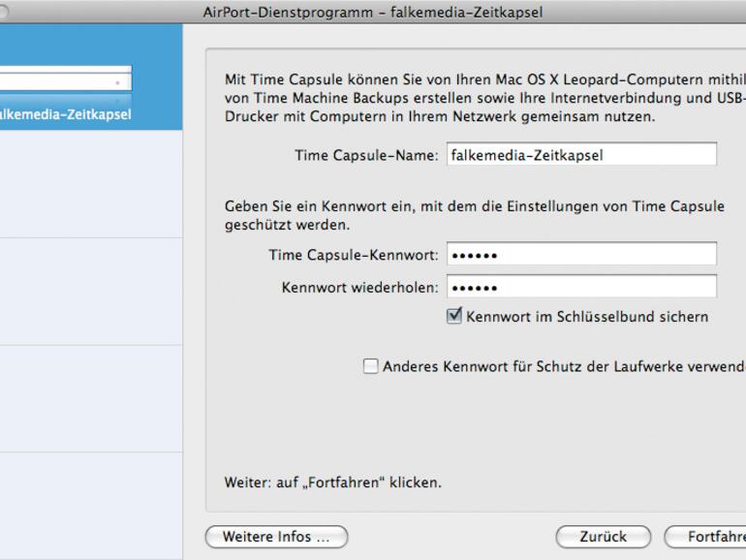Uncheck Kennwort im Schlüsselbund sichern

pyautogui.click(x=454, y=316)
